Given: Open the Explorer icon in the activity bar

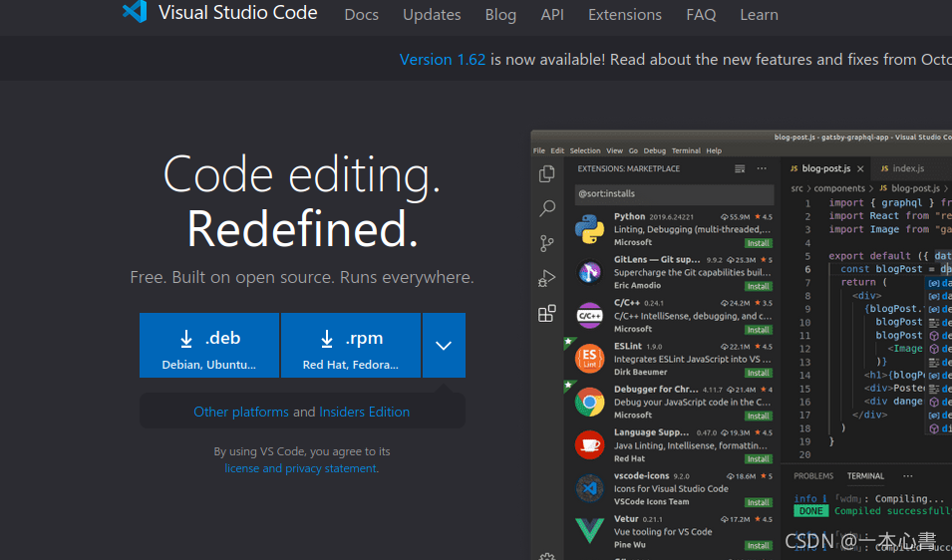Looking at the screenshot, I should [x=546, y=173].
